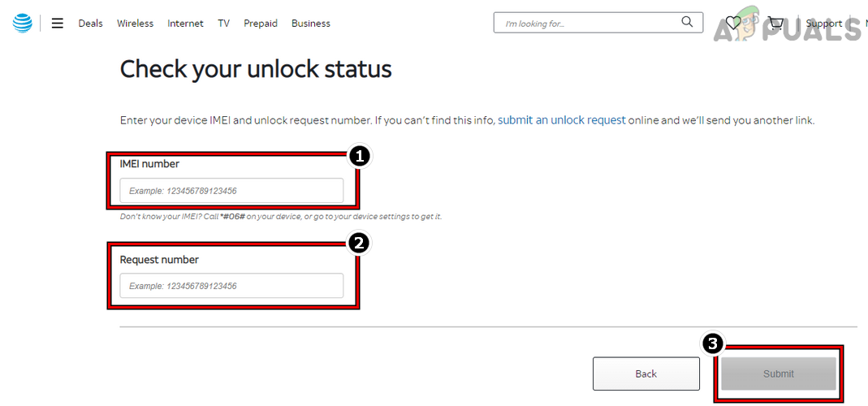Click the Submit button
This screenshot has height=406, width=868.
click(779, 374)
